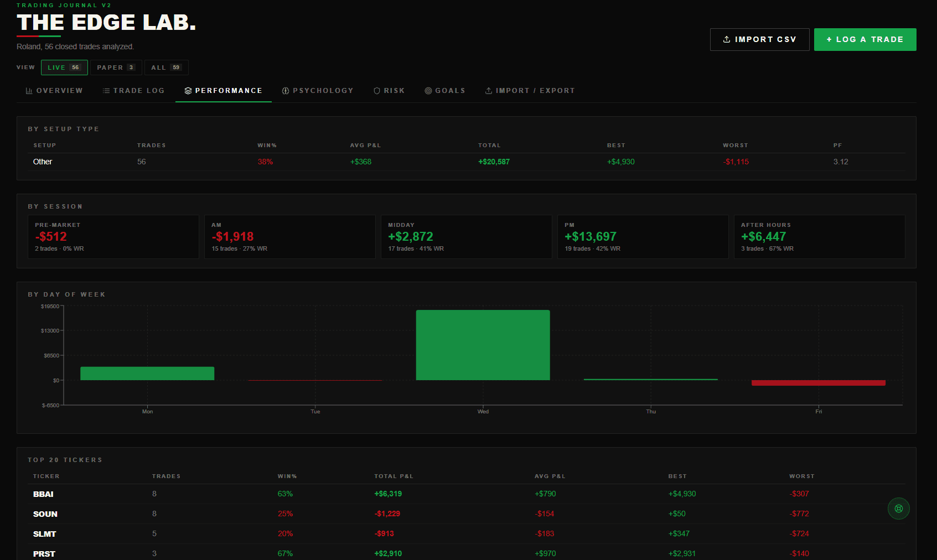Click the SOUN ticker row
The image size is (937, 560).
(x=467, y=514)
